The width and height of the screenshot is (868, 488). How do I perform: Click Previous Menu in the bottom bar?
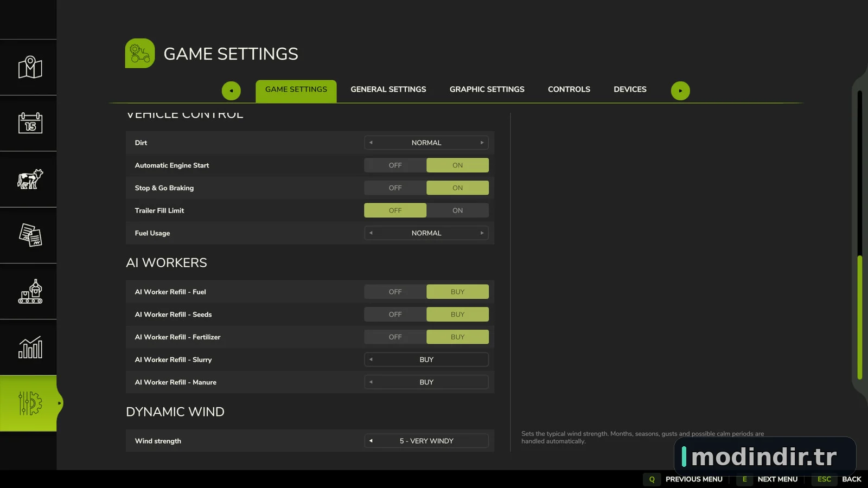click(694, 479)
